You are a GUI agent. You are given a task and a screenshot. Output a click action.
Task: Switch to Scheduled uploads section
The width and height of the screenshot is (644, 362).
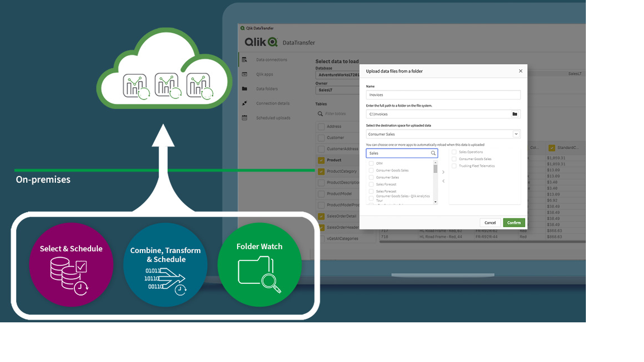point(272,118)
